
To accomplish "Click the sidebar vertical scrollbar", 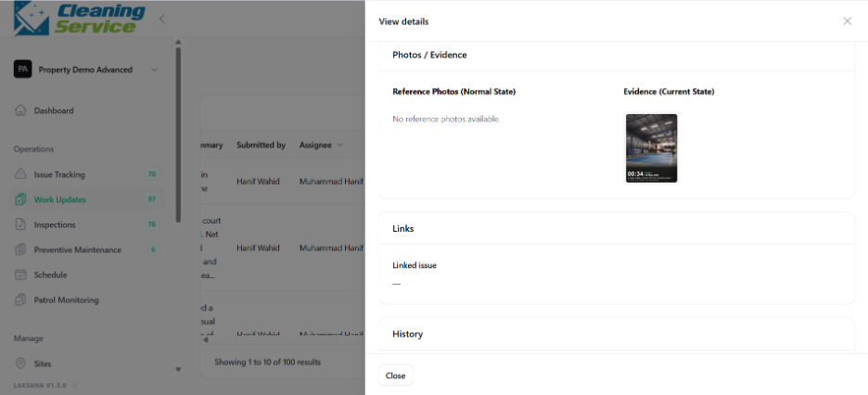I will tap(178, 134).
